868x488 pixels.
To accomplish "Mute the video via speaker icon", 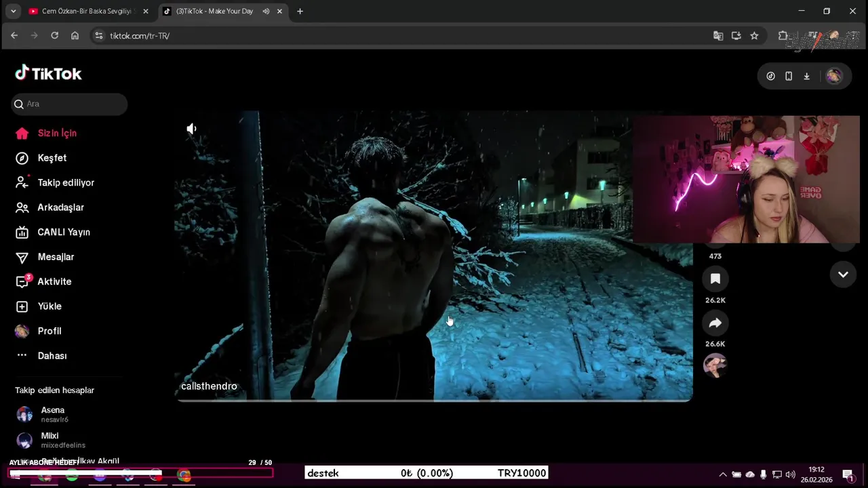I will point(192,129).
